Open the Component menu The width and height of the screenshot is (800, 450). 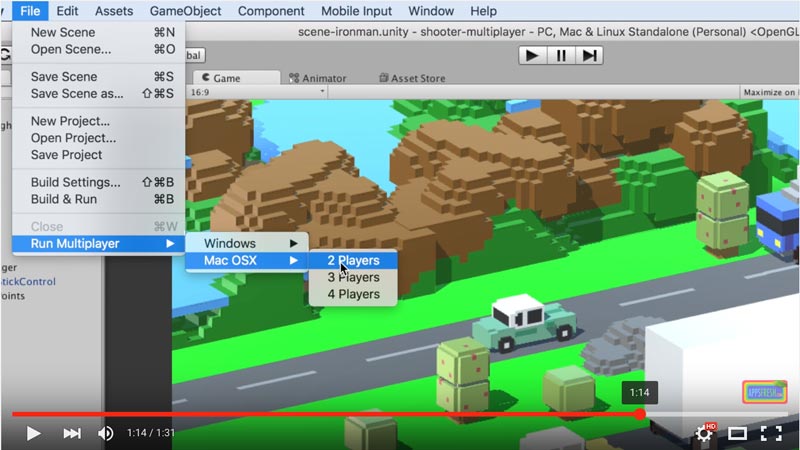271,11
